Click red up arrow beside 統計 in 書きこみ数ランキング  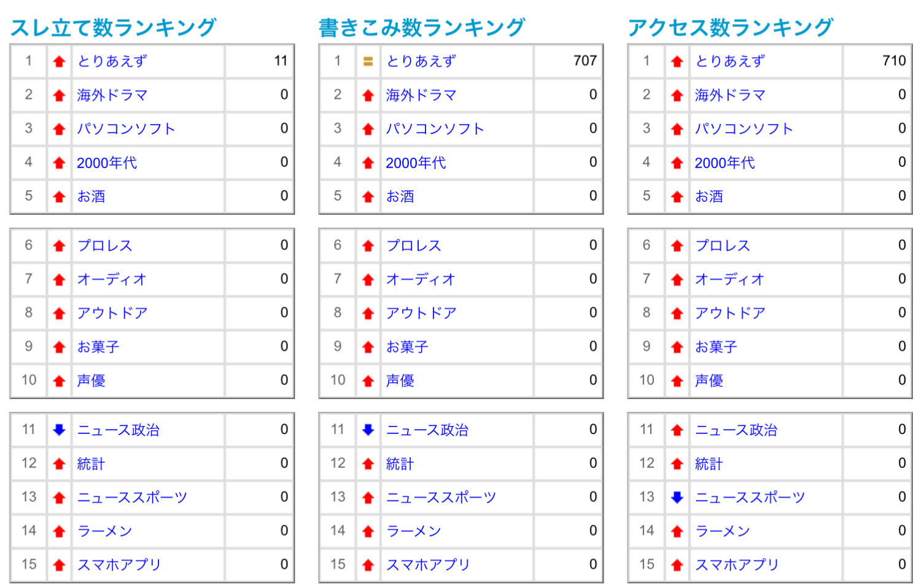[x=368, y=463]
